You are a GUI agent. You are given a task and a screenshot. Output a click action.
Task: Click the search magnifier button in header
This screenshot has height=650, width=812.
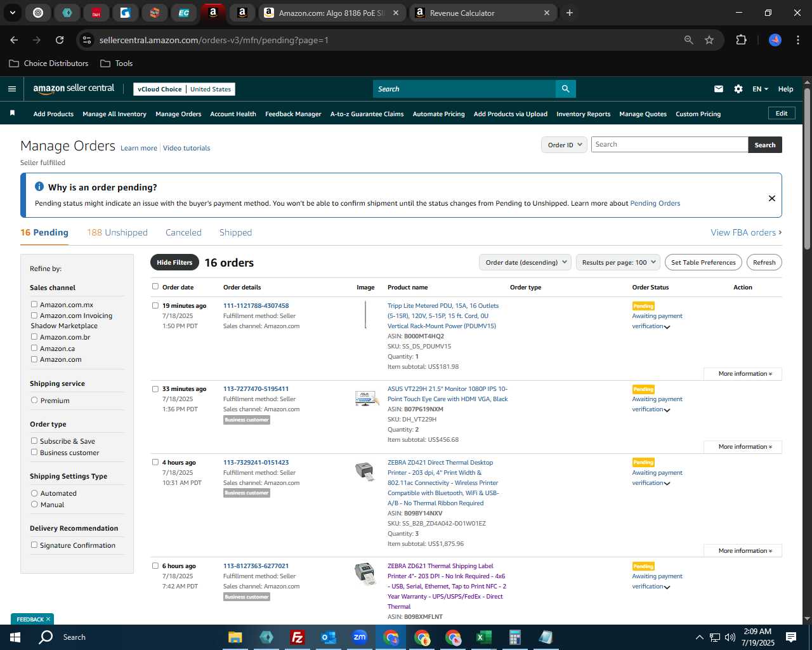[x=565, y=89]
